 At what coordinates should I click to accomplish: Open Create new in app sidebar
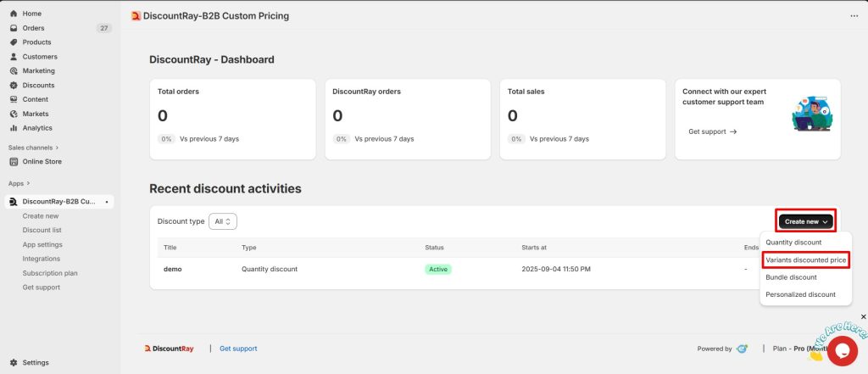41,216
